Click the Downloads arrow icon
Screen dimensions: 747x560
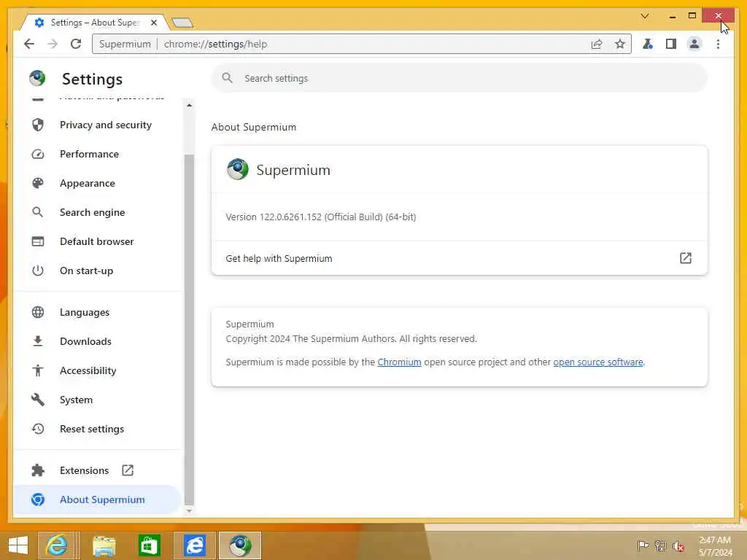click(38, 341)
